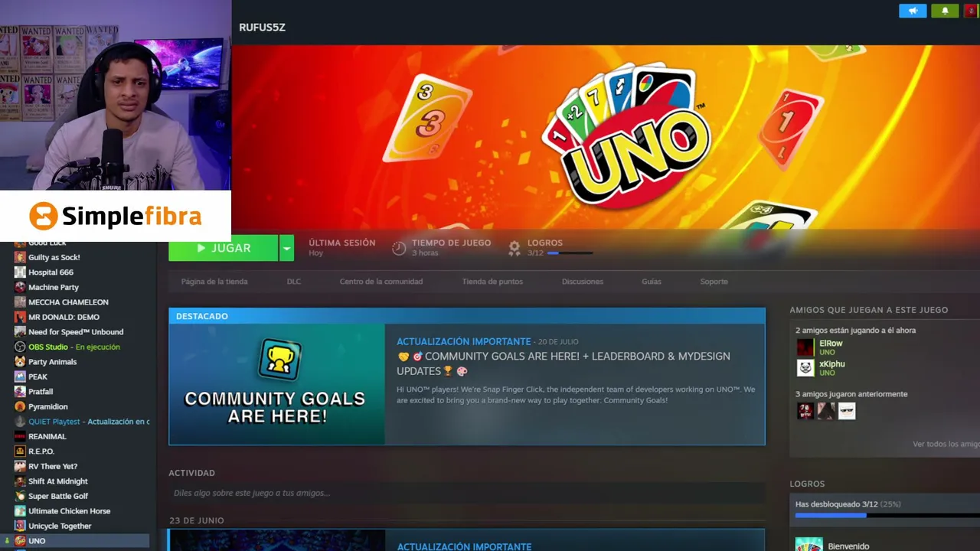Open the Tienda de puntos tab

click(x=492, y=282)
